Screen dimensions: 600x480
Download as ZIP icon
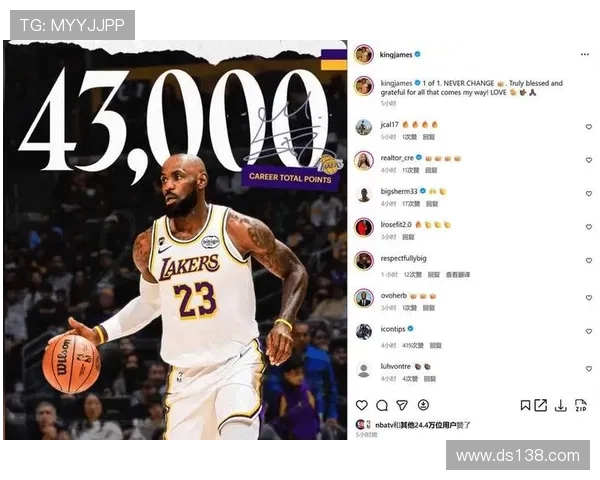[581, 405]
